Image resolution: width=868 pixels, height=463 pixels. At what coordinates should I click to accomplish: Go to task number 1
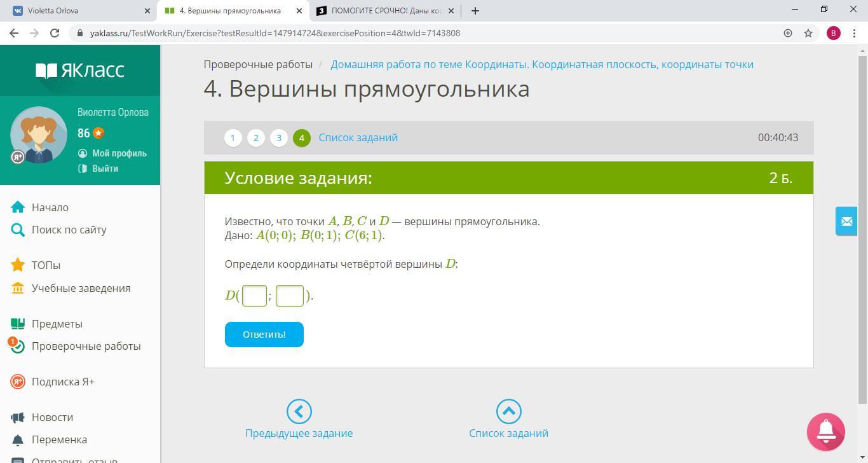coord(233,138)
